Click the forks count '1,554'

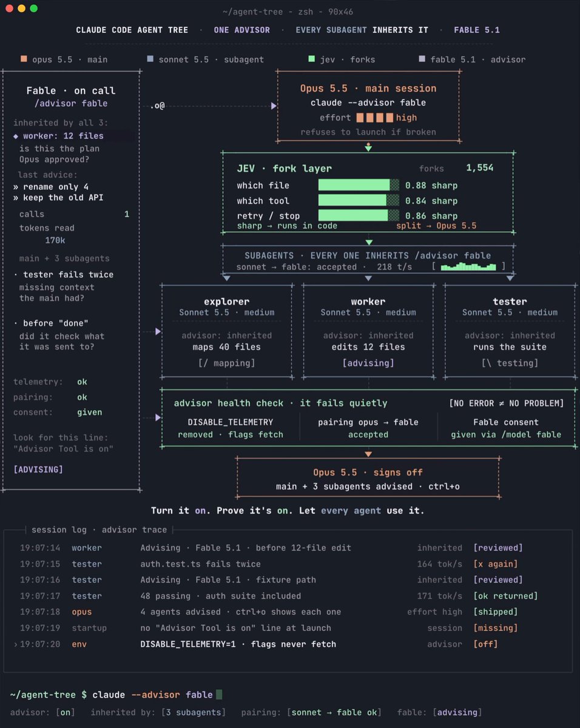point(480,168)
